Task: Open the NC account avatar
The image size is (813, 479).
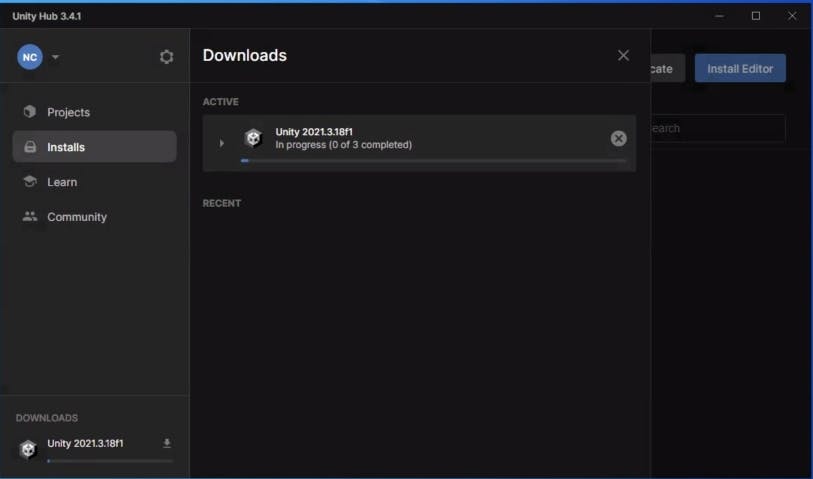Action: tap(30, 57)
